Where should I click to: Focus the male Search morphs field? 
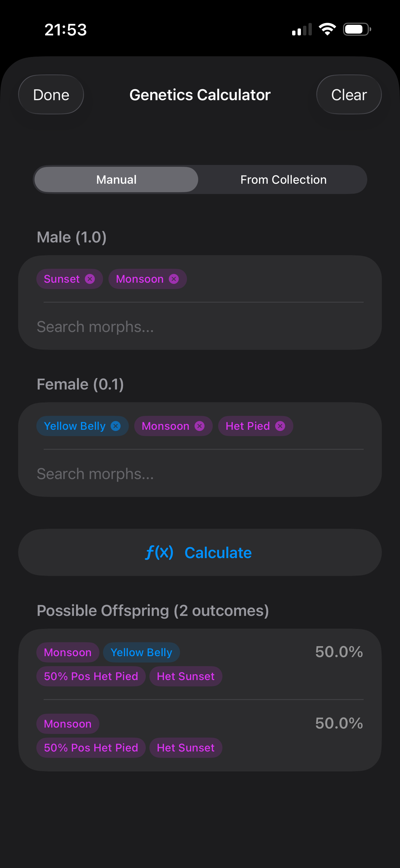200,327
